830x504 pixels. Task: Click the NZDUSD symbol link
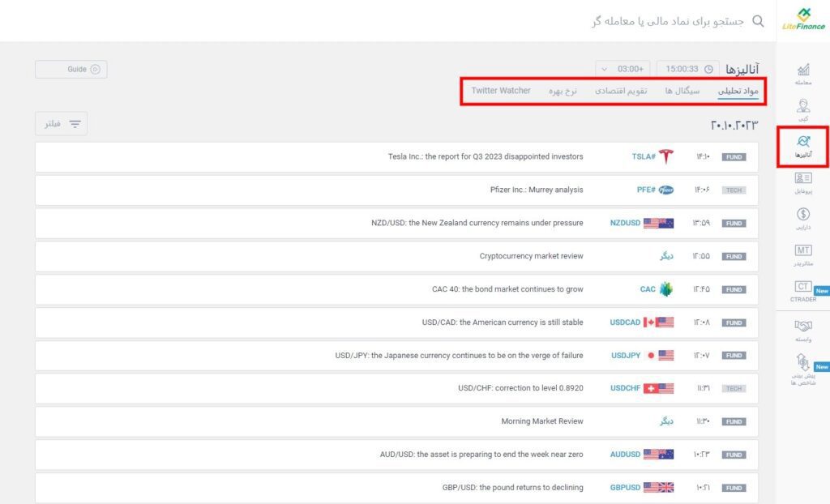click(625, 223)
